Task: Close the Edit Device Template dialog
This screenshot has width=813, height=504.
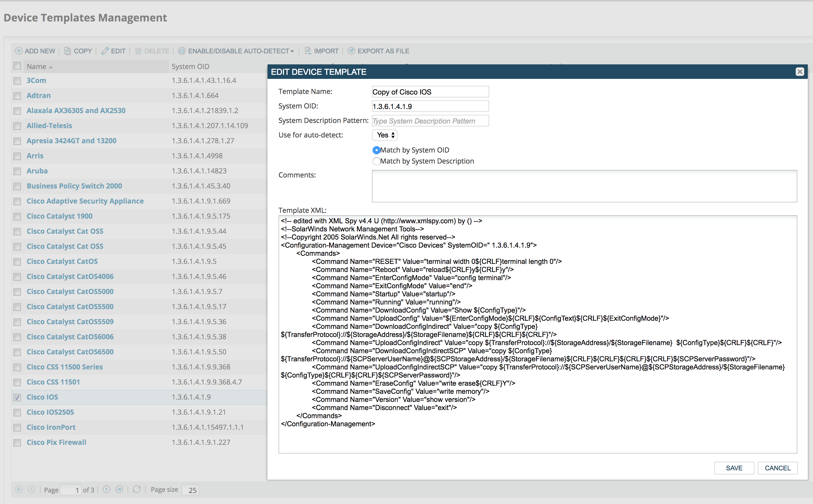Action: click(x=799, y=72)
